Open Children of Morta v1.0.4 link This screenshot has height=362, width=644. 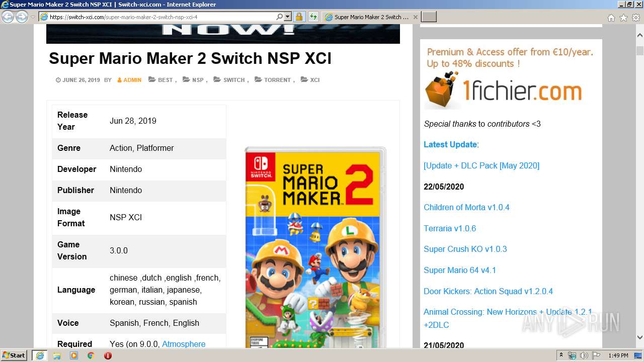466,207
